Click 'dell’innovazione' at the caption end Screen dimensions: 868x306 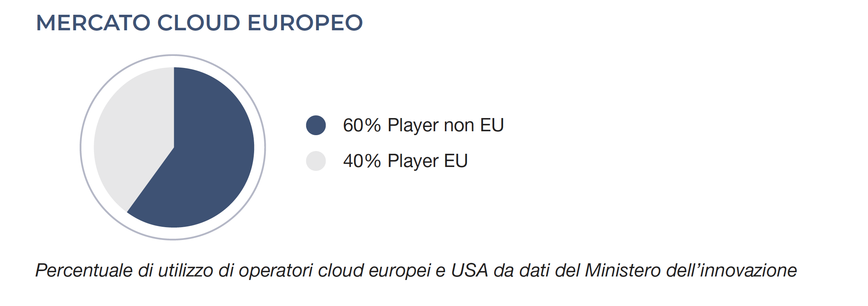731,270
